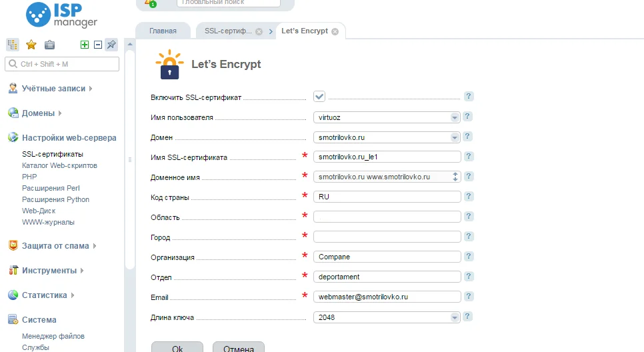
Task: Click the Отмена button
Action: click(238, 347)
